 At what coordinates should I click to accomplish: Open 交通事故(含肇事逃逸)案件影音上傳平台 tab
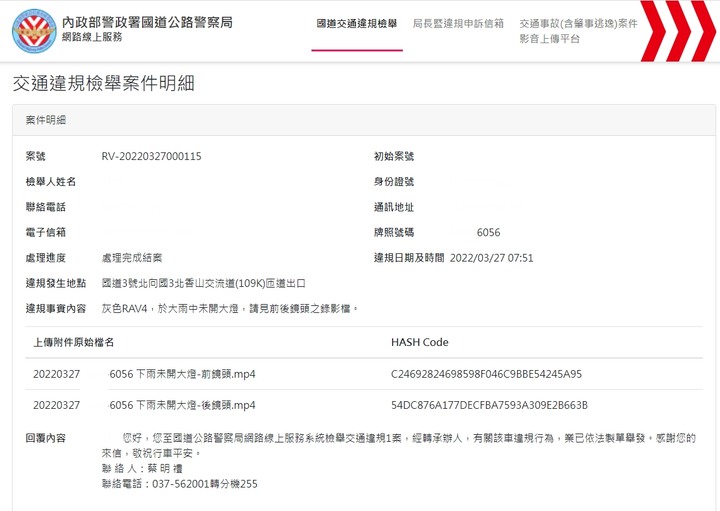[x=579, y=31]
